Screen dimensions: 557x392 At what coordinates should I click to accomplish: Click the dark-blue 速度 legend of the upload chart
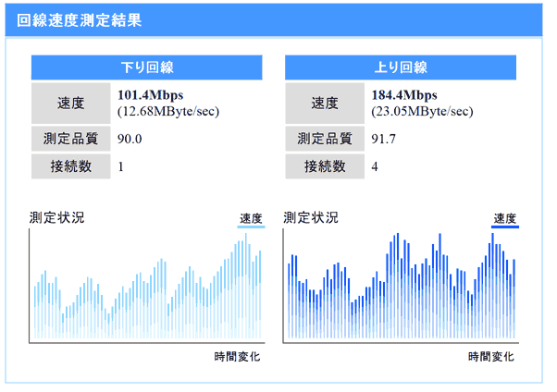pyautogui.click(x=505, y=220)
